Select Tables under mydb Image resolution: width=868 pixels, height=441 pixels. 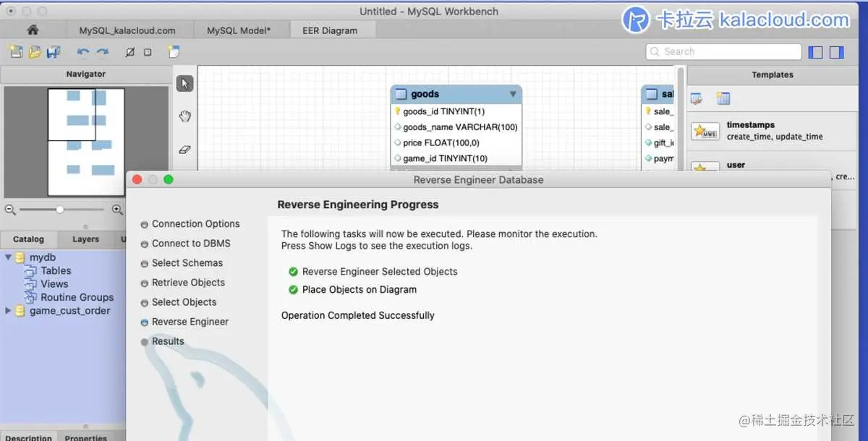56,270
